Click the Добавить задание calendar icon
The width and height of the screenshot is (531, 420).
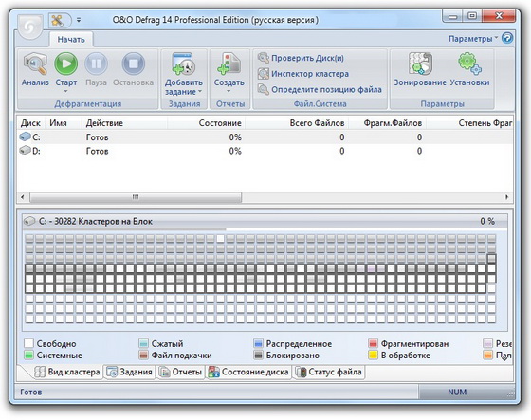point(183,64)
